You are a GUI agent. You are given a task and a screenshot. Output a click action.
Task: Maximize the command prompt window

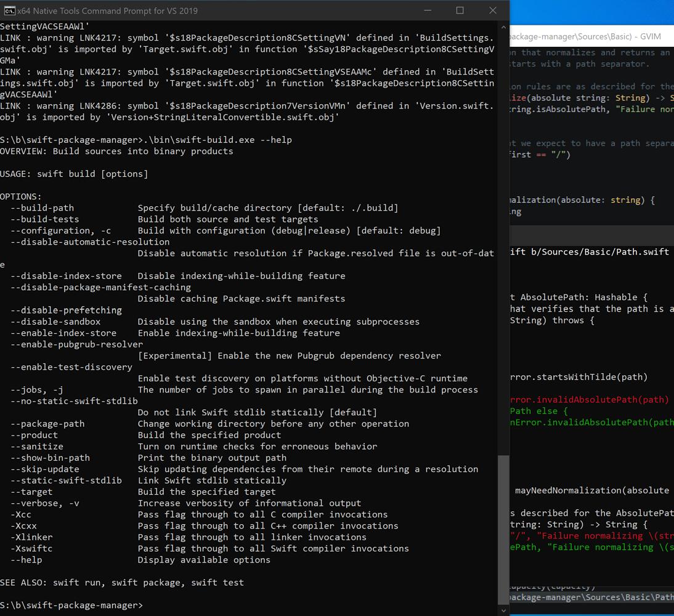(x=460, y=10)
